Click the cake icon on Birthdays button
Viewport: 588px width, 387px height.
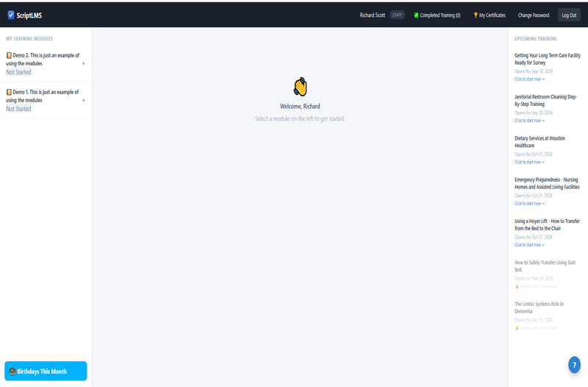(x=12, y=372)
